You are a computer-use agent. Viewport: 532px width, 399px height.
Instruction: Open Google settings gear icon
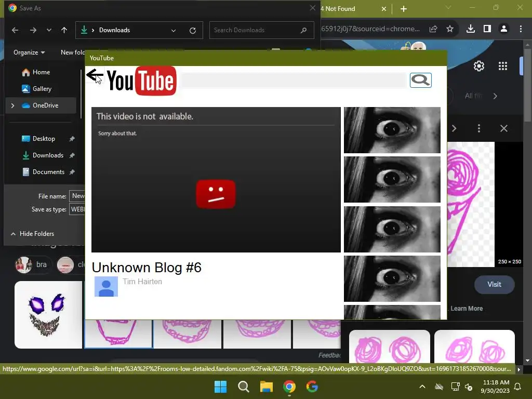tap(478, 66)
